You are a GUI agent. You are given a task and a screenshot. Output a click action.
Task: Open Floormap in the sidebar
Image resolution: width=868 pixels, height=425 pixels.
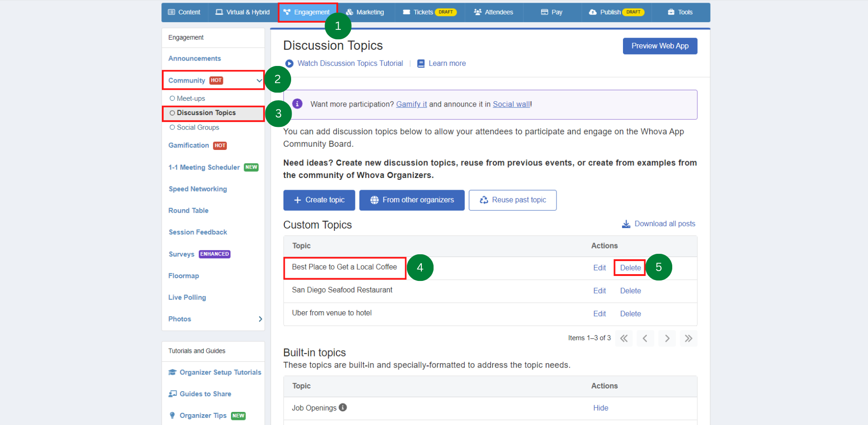tap(184, 276)
